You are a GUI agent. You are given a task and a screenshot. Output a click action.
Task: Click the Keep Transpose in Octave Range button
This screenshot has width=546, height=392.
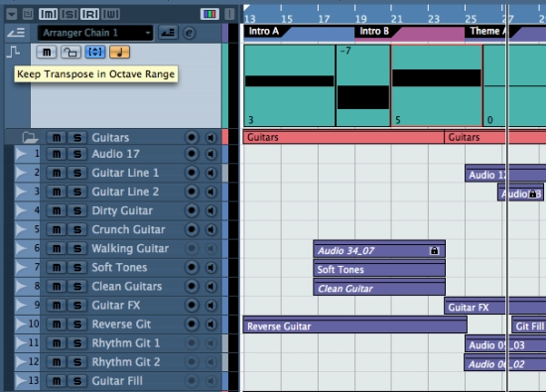[x=95, y=53]
